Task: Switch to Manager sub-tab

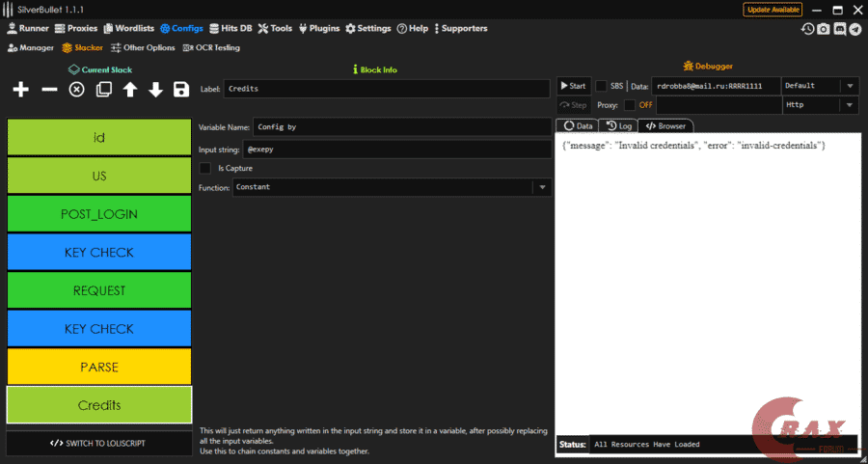Action: pyautogui.click(x=31, y=48)
